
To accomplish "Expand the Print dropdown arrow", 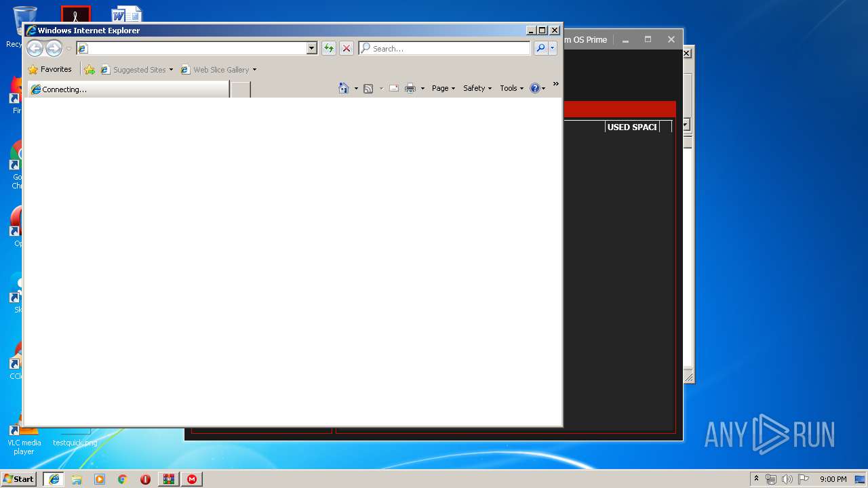I will [x=422, y=88].
